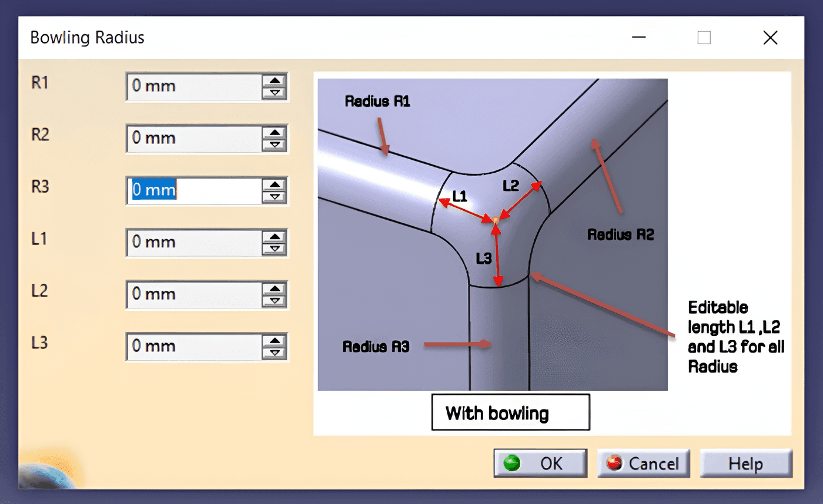Increase R1 value with up arrow
Viewport: 823px width, 504px height.
pyautogui.click(x=274, y=80)
